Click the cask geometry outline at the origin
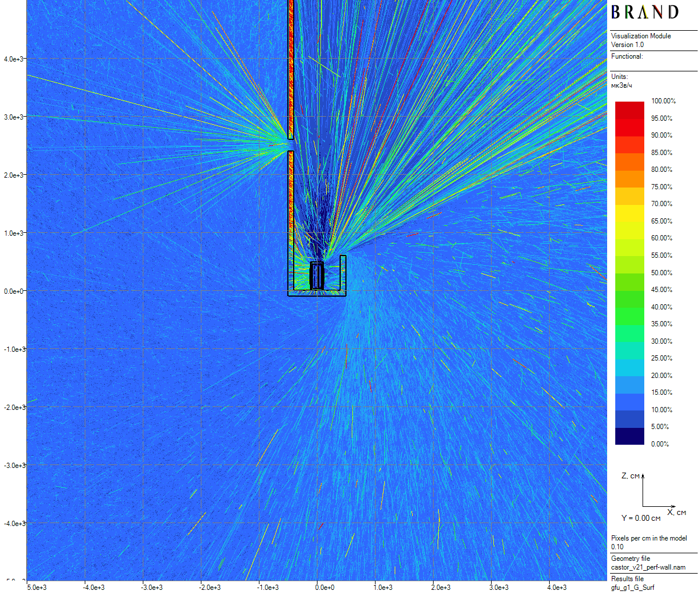This screenshot has width=700, height=598. 317,276
